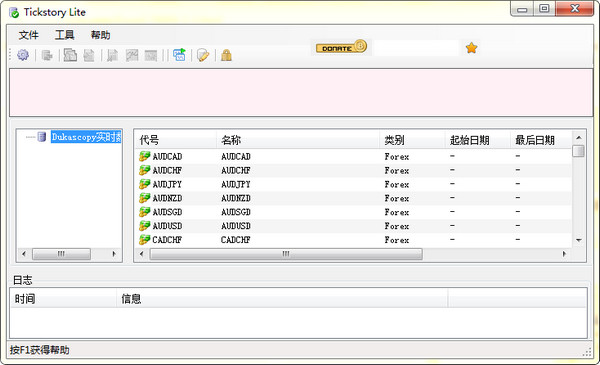Open the settings gear in toolbar
Viewport: 600px width, 365px height.
pyautogui.click(x=23, y=55)
